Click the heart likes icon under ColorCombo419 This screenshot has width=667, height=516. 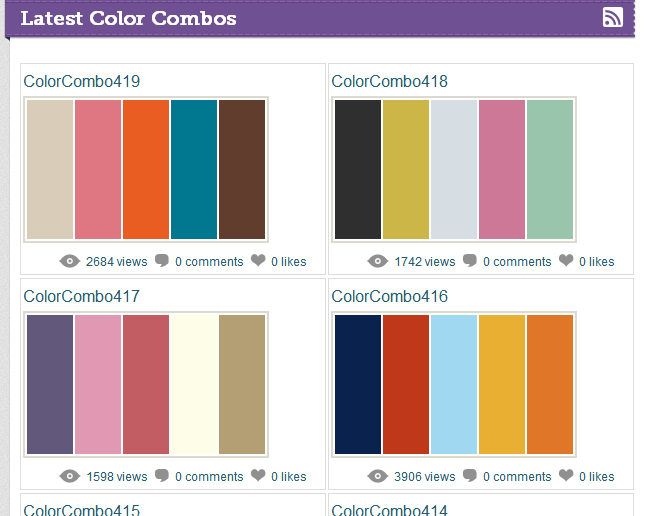tap(258, 260)
